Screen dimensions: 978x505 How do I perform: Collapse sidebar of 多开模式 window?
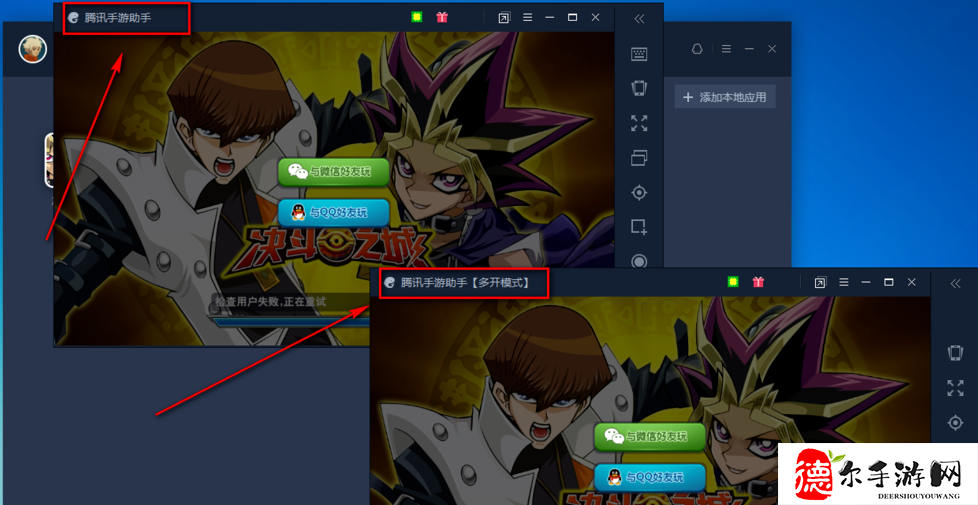[956, 284]
